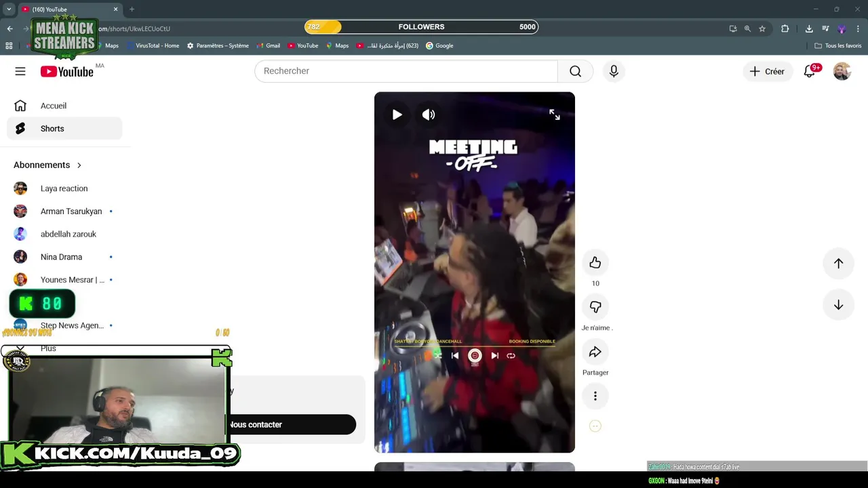Select Shorts in the sidebar
This screenshot has height=488, width=868.
[64, 129]
